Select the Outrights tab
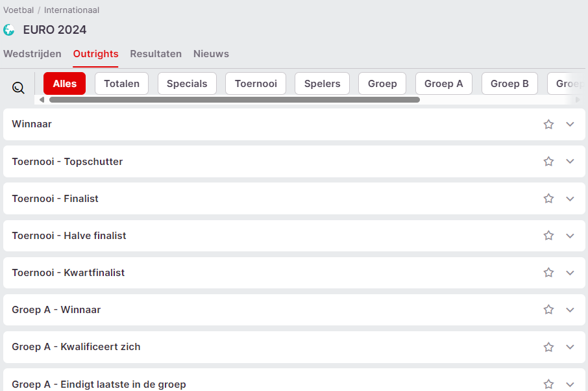Screen dimensions: 588x391 click(95, 54)
